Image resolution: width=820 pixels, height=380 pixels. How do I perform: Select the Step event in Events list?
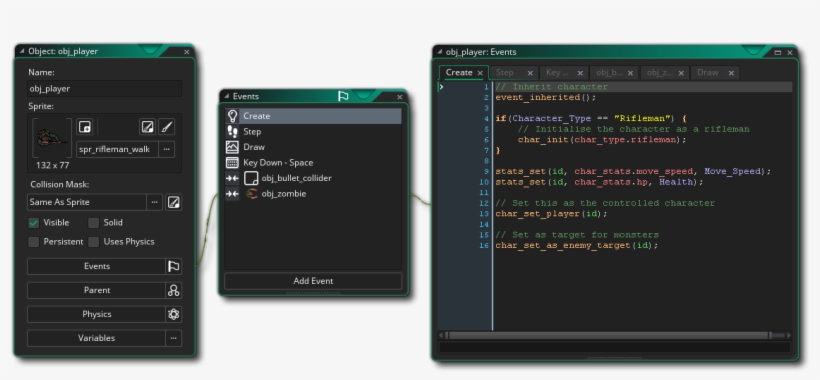point(313,132)
